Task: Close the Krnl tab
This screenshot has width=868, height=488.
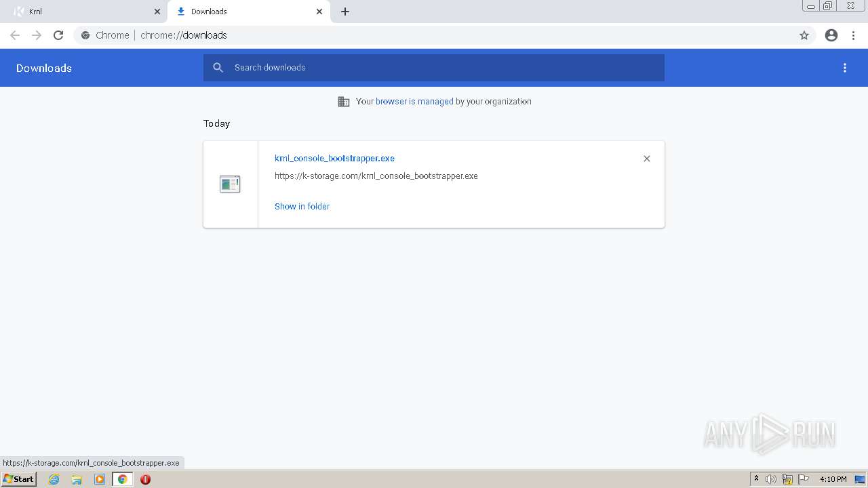Action: click(157, 12)
